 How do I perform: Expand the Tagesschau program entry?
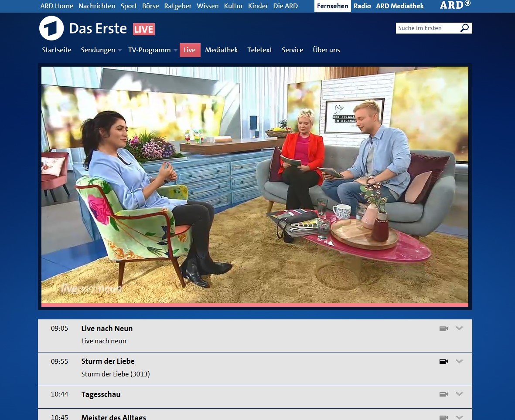click(x=459, y=394)
